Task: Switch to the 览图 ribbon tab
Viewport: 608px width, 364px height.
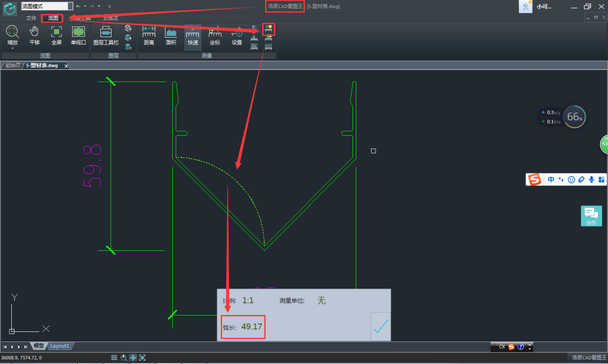Action: point(53,18)
